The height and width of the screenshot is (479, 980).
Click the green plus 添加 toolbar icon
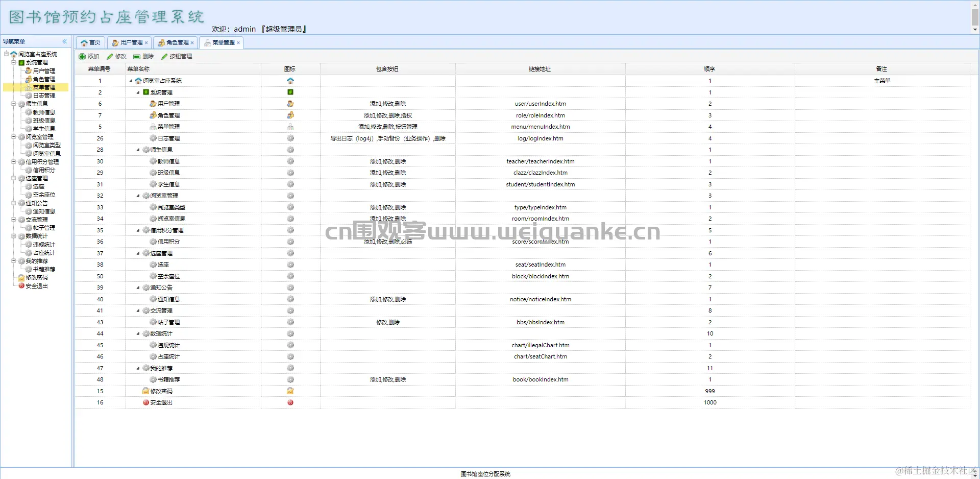(x=82, y=57)
